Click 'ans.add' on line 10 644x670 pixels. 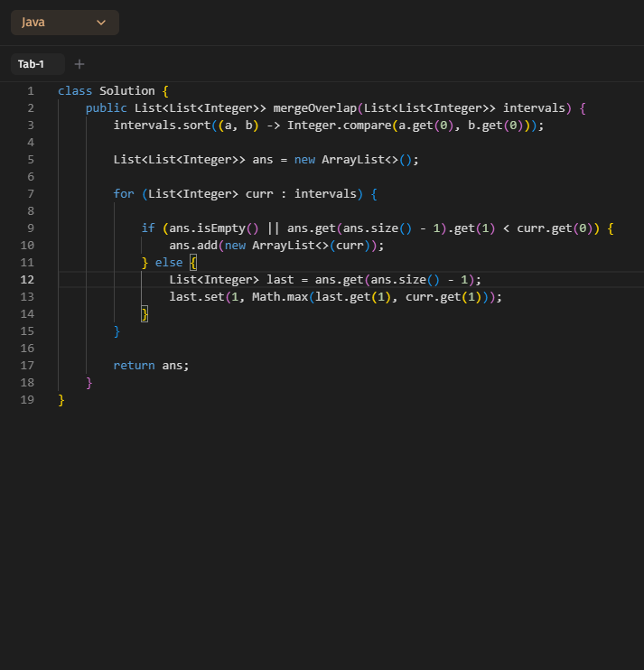click(x=193, y=246)
